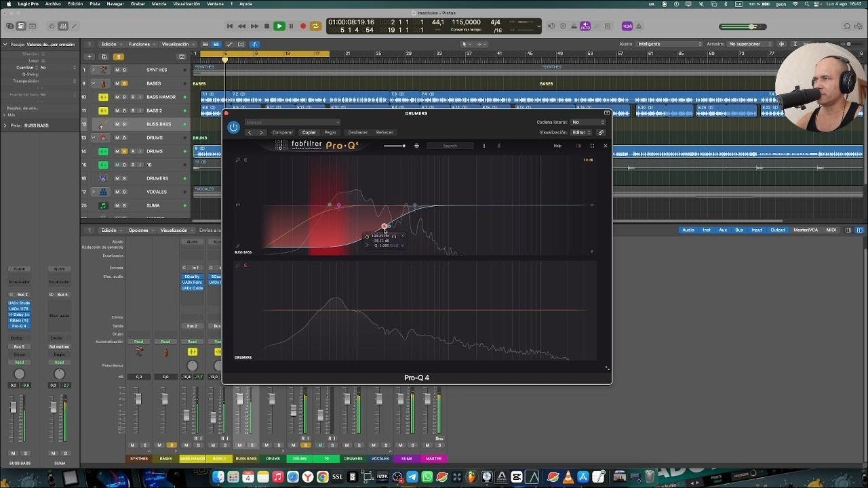Click the Pro-Q 4 search field
Viewport: 868px width, 488px height.
click(x=451, y=146)
